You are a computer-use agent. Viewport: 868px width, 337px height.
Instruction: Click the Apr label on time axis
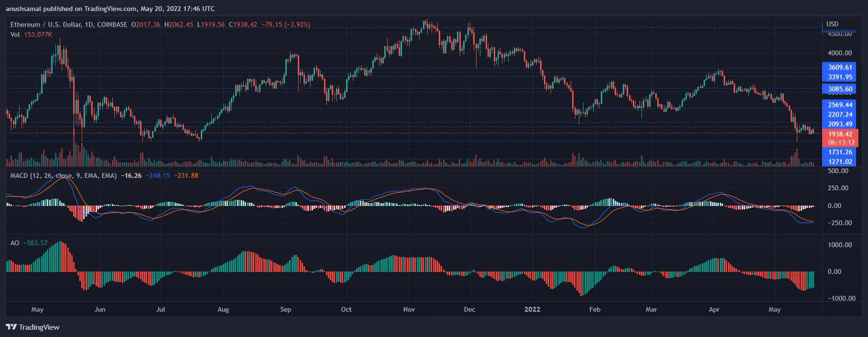point(714,309)
